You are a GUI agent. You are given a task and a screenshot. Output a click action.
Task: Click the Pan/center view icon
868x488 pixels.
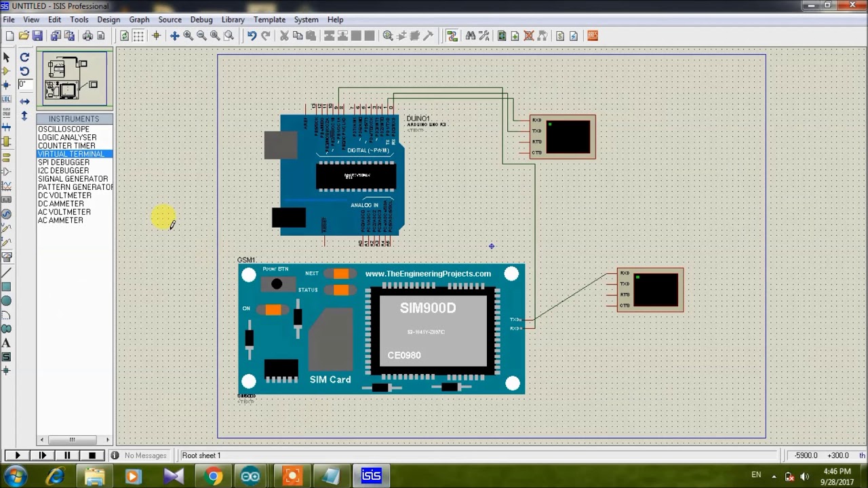[174, 36]
